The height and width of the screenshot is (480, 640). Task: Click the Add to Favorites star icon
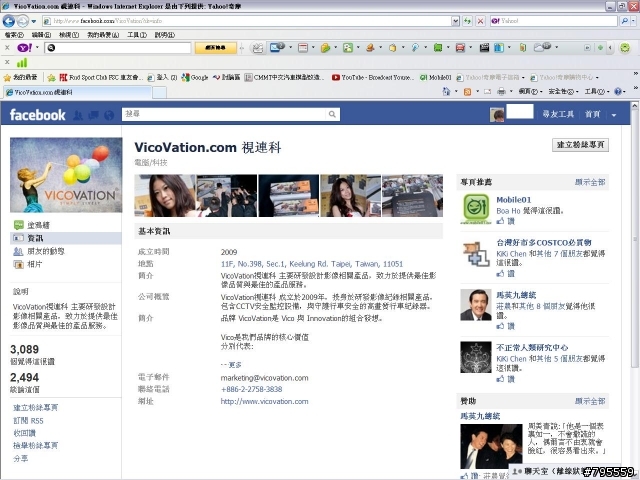click(51, 77)
